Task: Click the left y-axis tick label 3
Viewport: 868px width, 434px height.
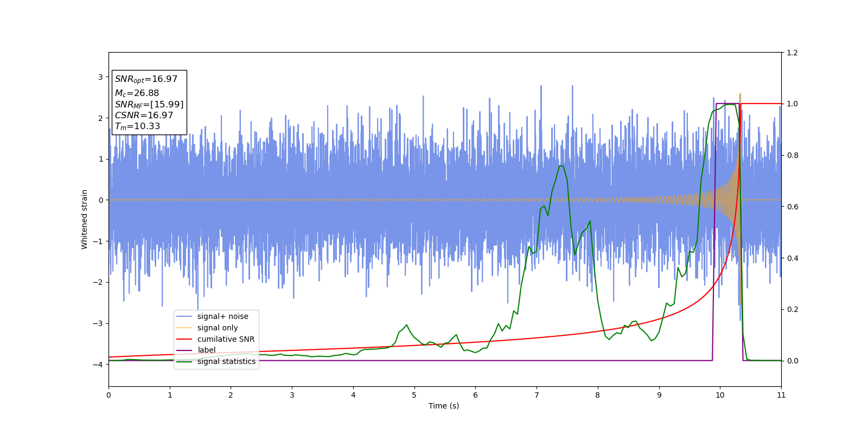Action: (101, 77)
